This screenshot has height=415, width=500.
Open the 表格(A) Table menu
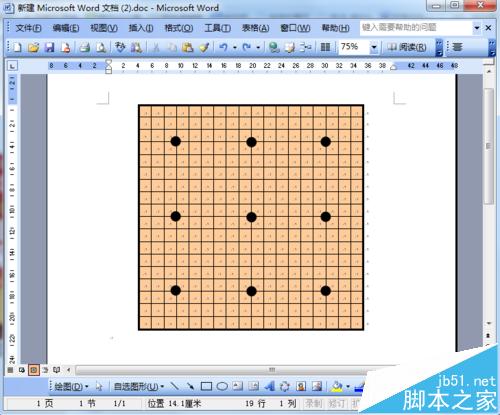(255, 28)
